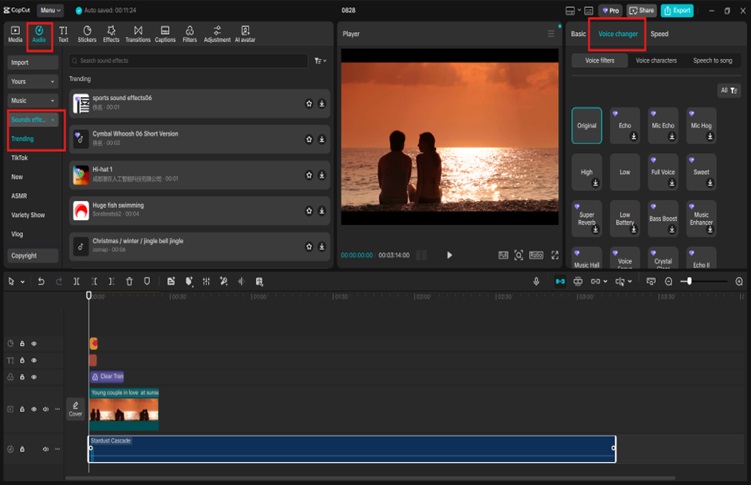Click the microphone record icon

(x=536, y=282)
